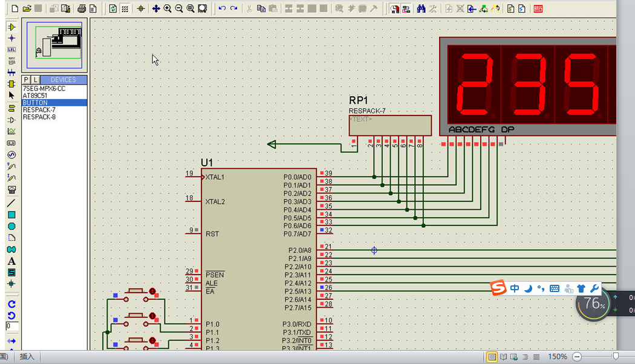This screenshot has width=635, height=364.
Task: Select current probe mode tool
Action: point(11,178)
